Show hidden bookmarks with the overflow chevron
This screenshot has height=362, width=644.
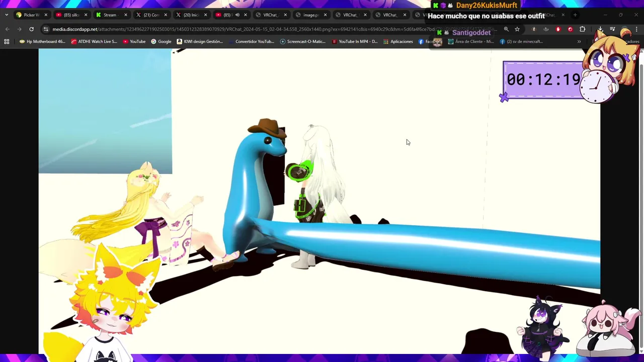coord(579,42)
